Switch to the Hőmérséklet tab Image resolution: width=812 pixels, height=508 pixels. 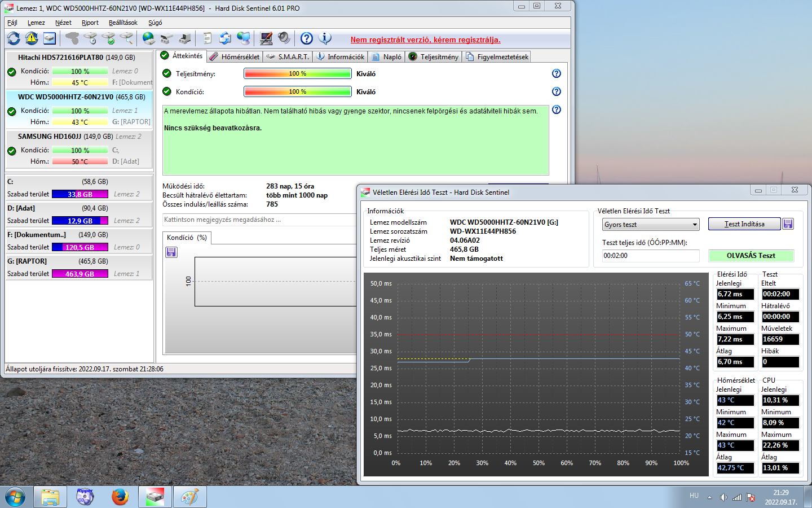point(235,56)
